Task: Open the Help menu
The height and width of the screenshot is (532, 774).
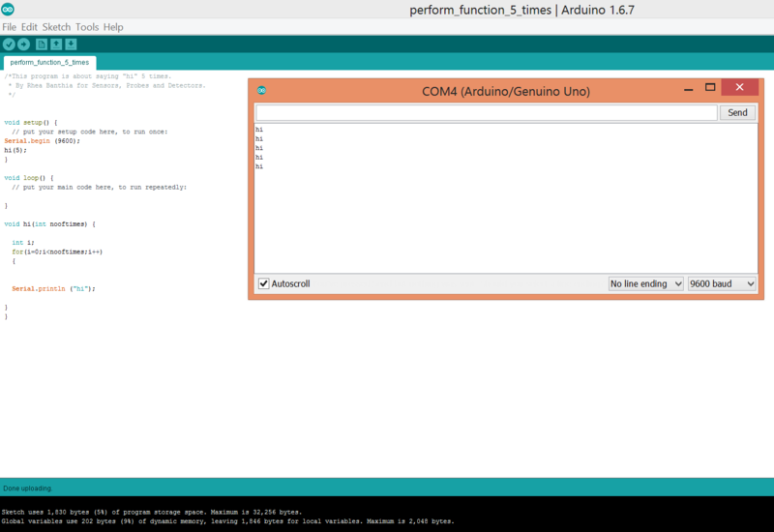Action: [113, 27]
